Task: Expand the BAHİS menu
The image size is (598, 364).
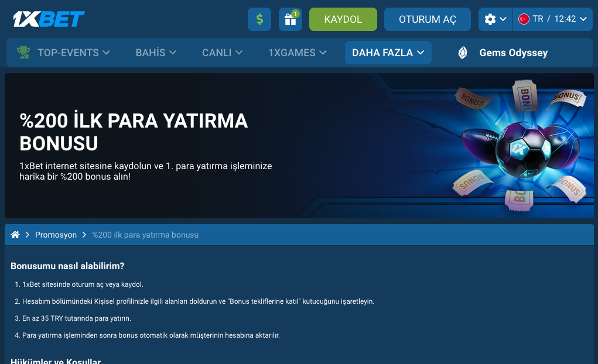Action: tap(156, 53)
